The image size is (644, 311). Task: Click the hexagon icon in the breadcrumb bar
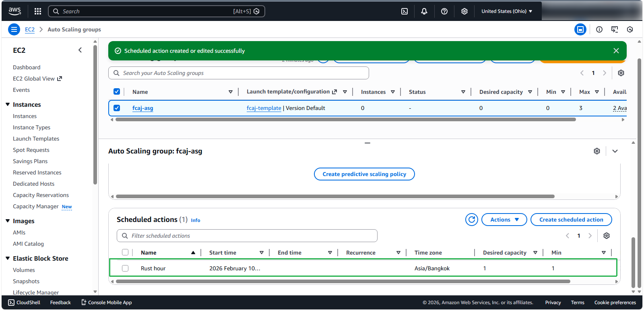click(x=630, y=29)
